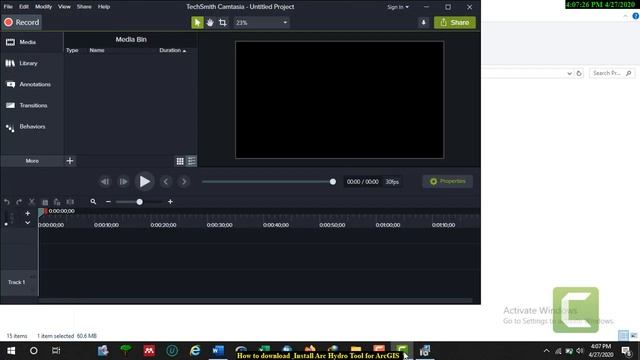Screen dimensions: 640x360
Task: Open the Library tab
Action: [x=32, y=63]
